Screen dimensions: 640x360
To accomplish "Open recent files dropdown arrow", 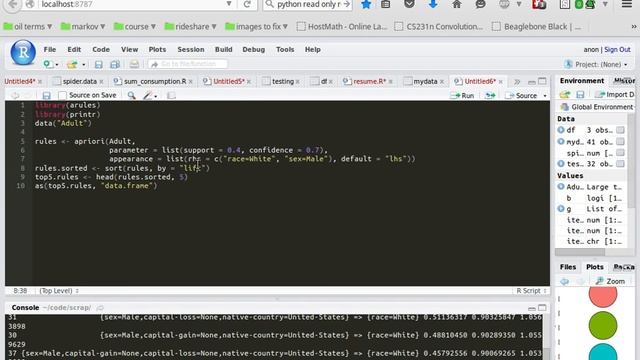I will [x=83, y=64].
